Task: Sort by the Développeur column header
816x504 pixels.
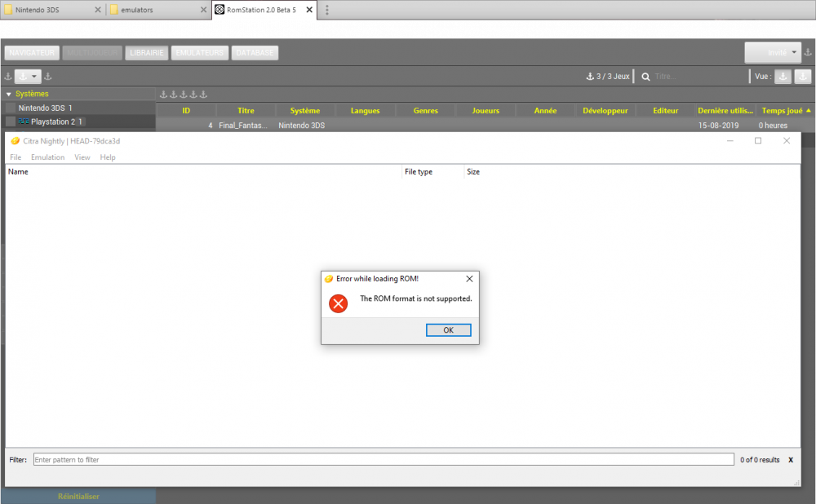Action: pyautogui.click(x=605, y=110)
